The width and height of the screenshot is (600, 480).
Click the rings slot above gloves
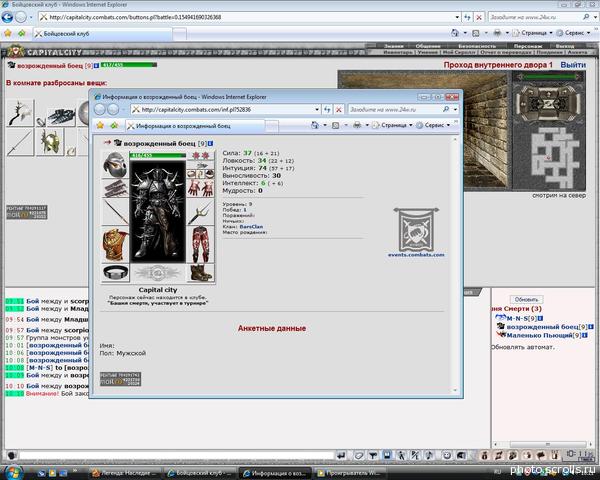tap(201, 175)
